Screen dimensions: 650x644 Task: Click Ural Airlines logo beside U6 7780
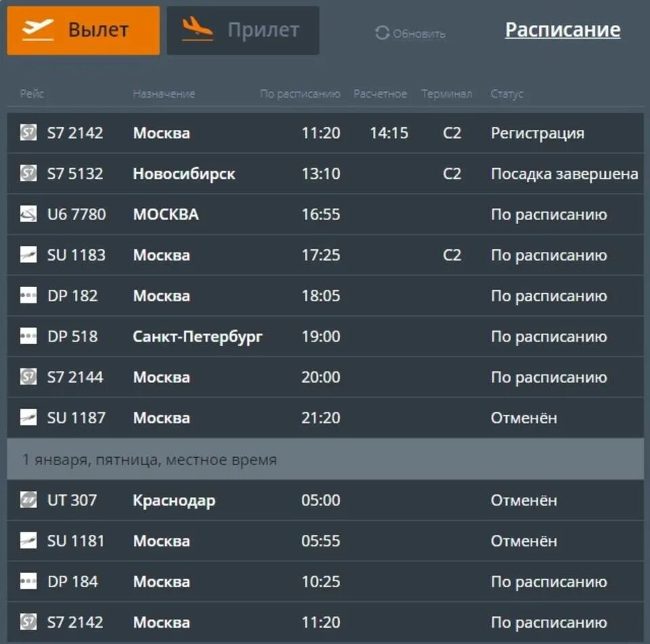[28, 214]
